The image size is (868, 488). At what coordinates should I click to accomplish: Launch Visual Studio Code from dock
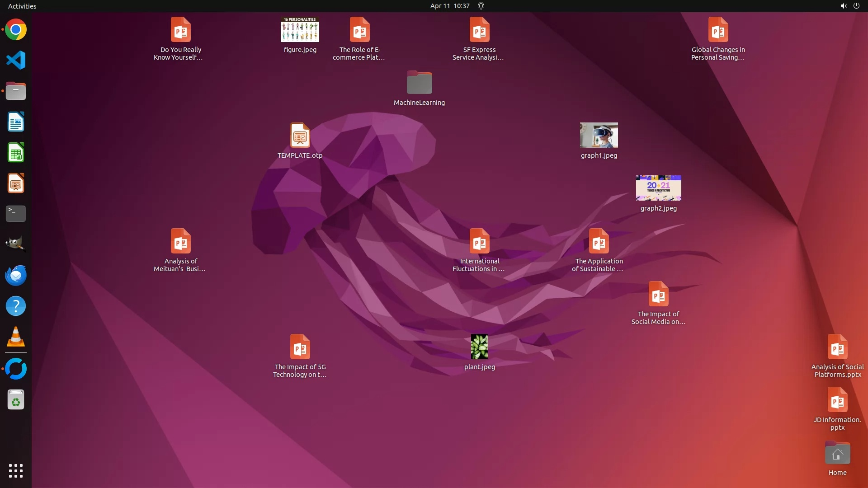[16, 60]
